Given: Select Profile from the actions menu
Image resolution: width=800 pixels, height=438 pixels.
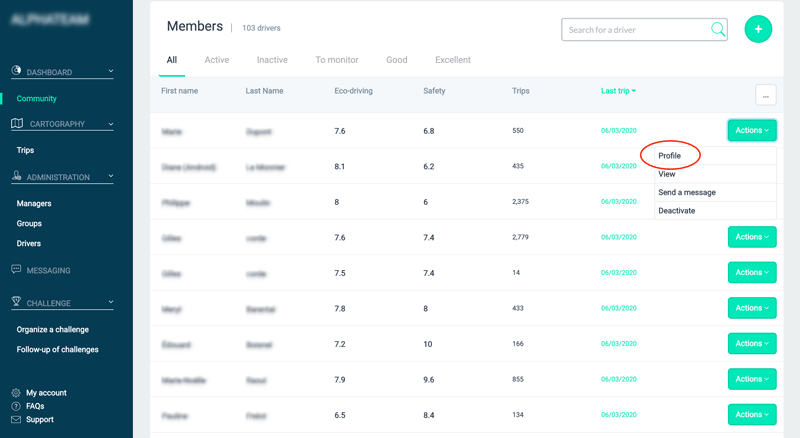Looking at the screenshot, I should [670, 156].
